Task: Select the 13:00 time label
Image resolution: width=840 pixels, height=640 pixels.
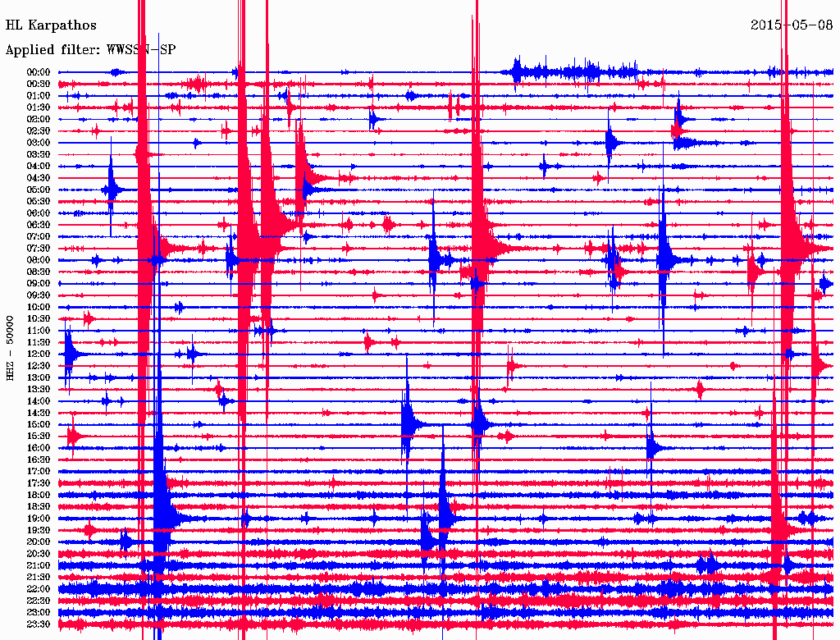Action: pyautogui.click(x=39, y=378)
